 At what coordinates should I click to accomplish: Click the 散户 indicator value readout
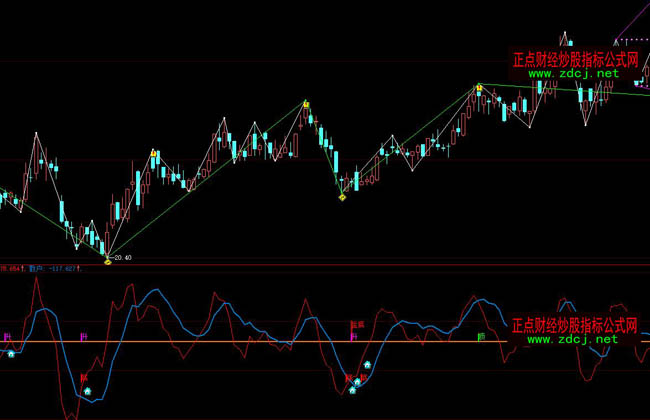[x=46, y=268]
